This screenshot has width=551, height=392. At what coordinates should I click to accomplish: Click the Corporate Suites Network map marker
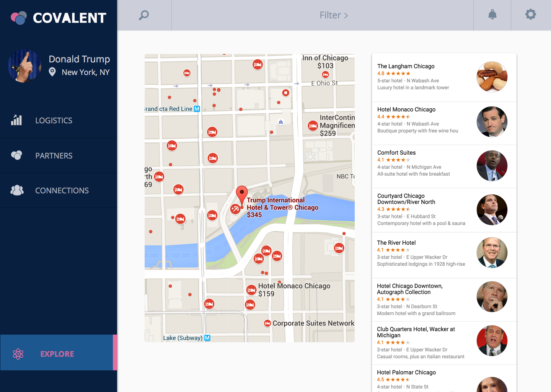pyautogui.click(x=267, y=323)
